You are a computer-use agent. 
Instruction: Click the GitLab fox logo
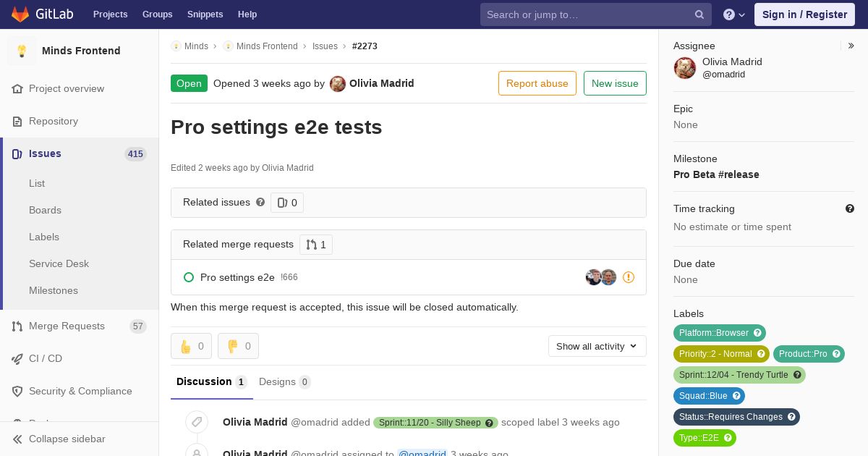(20, 14)
